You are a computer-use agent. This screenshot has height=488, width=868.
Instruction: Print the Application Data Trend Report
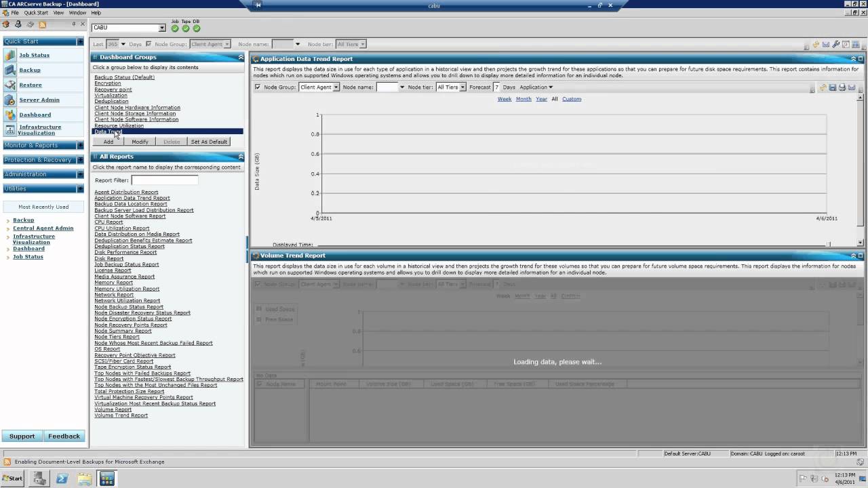click(x=842, y=87)
